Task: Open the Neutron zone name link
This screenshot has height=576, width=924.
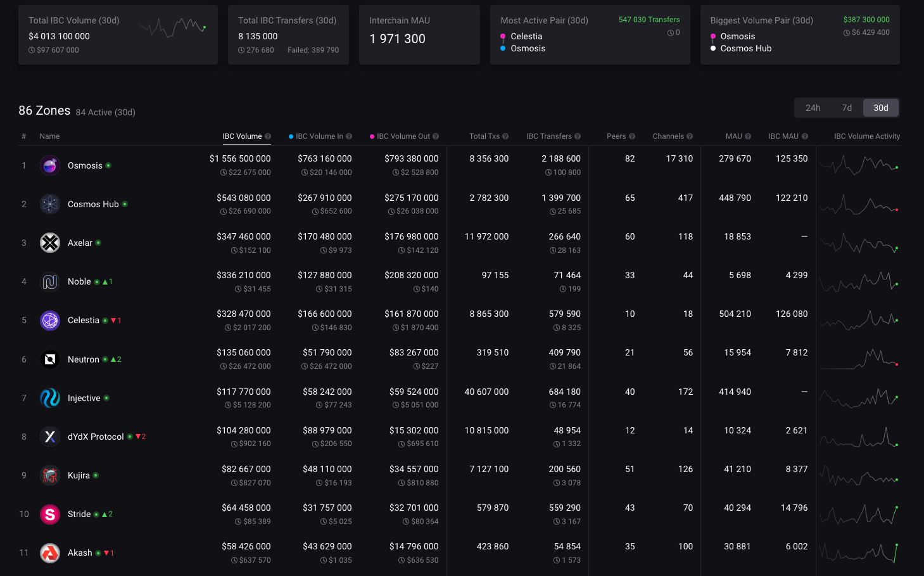Action: coord(84,359)
